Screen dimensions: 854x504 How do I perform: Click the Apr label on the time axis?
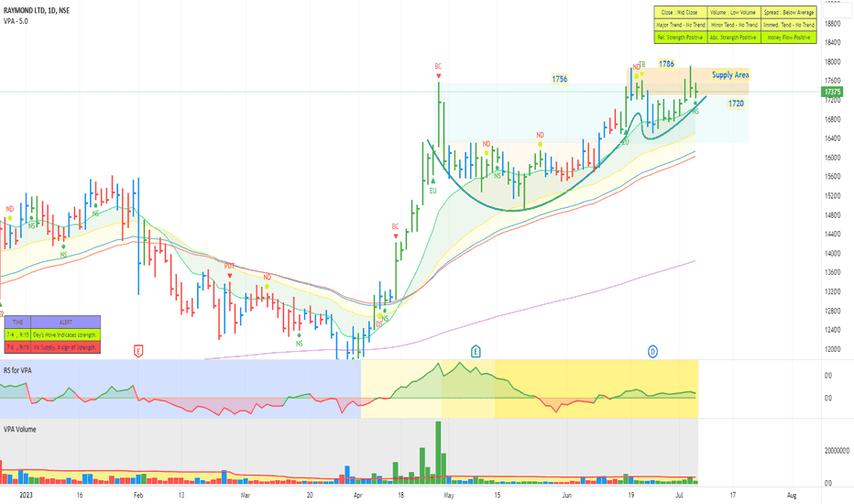(358, 495)
